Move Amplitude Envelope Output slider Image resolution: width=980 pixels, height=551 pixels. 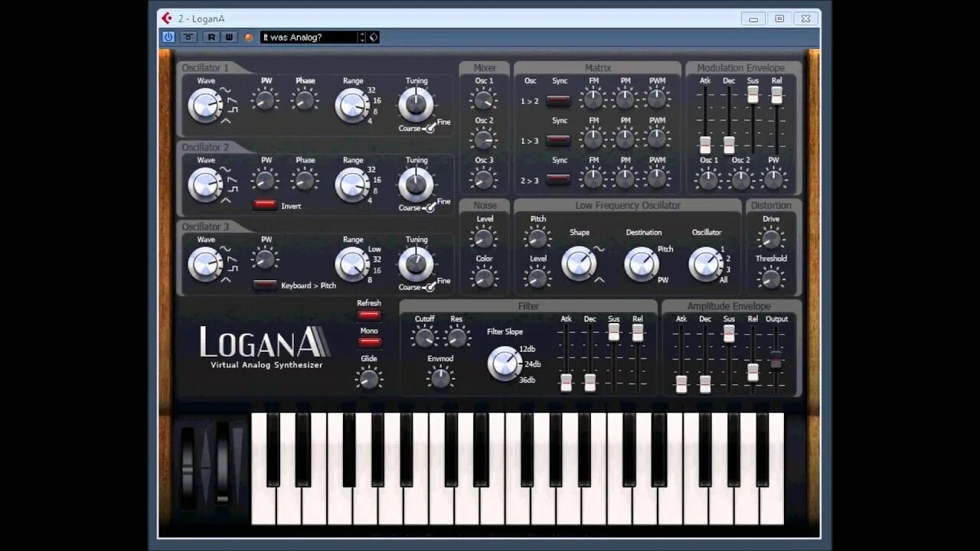[x=776, y=360]
